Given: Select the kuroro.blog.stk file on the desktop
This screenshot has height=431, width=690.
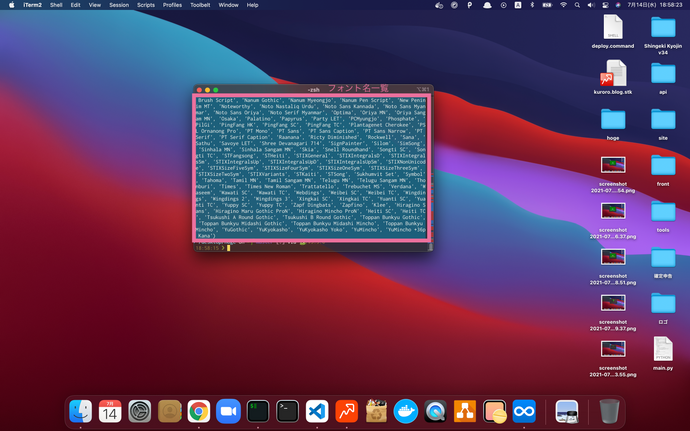Looking at the screenshot, I should click(613, 74).
